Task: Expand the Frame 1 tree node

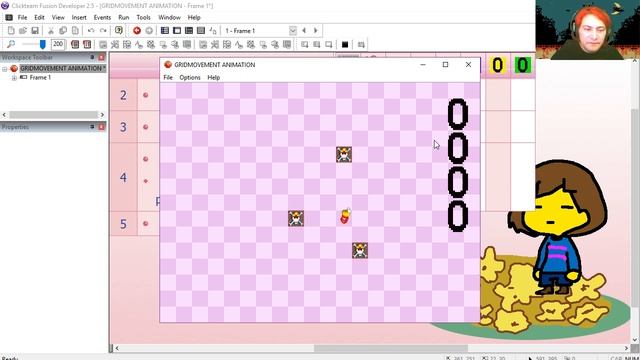Action: coord(14,78)
